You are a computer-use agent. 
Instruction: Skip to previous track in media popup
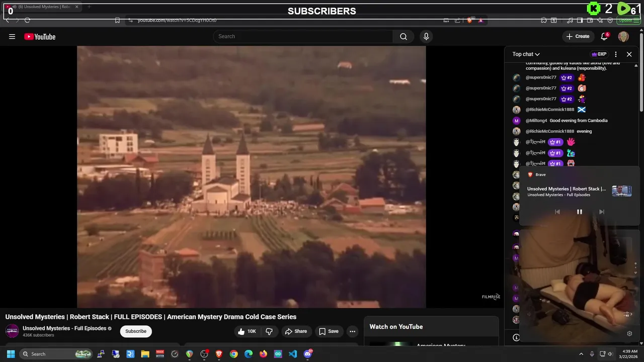557,212
